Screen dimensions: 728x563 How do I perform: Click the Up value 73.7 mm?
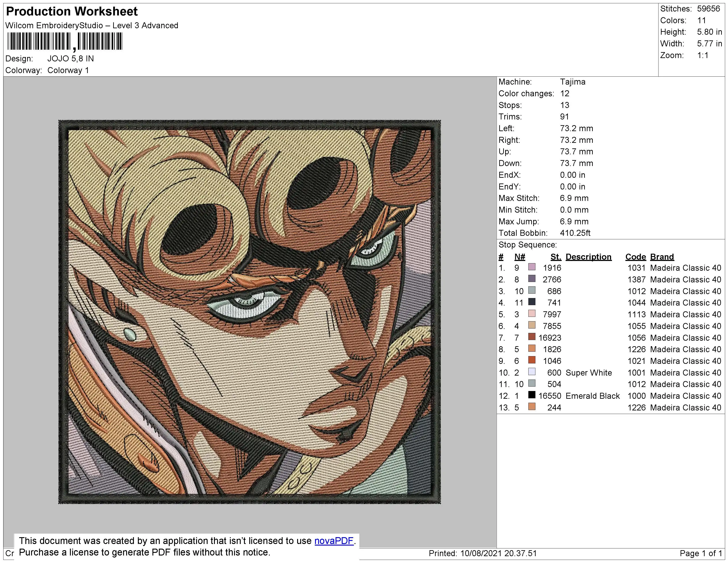[x=577, y=152]
